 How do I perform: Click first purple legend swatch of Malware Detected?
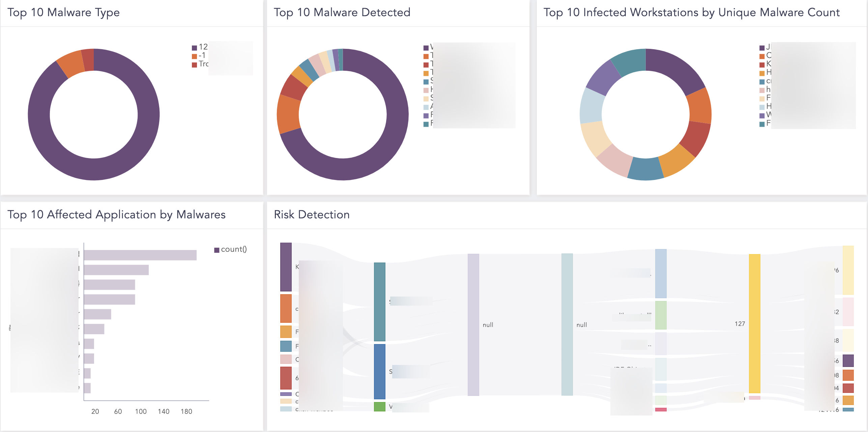(x=426, y=48)
